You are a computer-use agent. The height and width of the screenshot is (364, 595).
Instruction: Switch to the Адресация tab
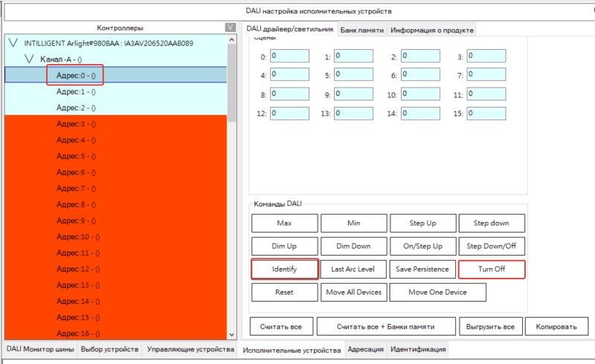pyautogui.click(x=365, y=349)
